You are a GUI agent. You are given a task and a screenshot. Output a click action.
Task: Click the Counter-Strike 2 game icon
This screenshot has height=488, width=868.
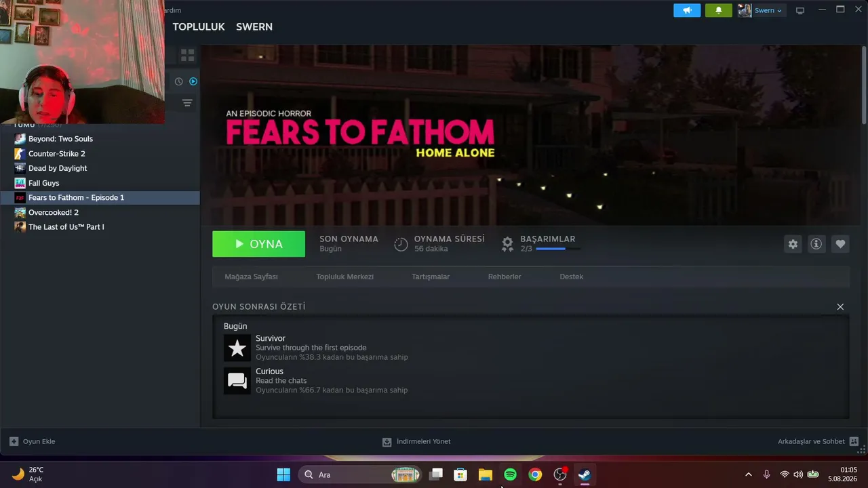coord(20,154)
